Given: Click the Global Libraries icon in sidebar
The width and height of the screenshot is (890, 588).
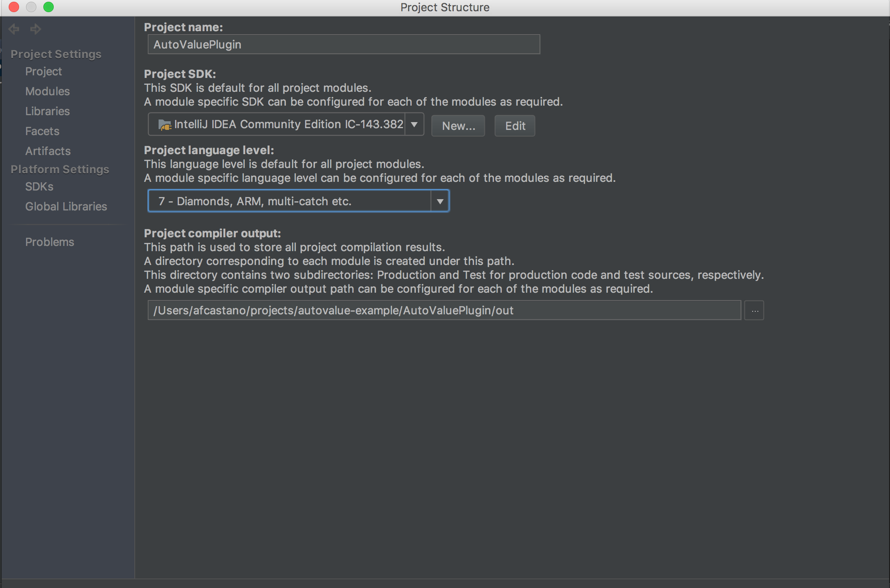Looking at the screenshot, I should [x=66, y=205].
